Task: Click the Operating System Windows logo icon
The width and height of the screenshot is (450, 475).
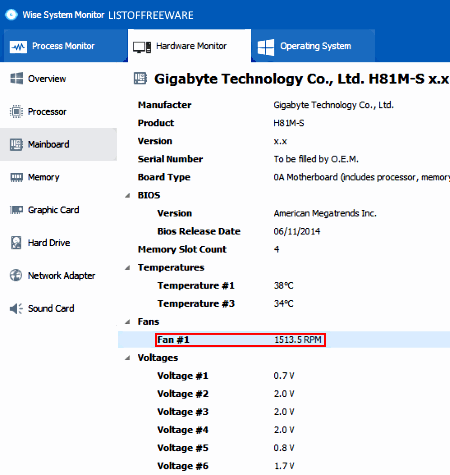Action: click(x=266, y=47)
